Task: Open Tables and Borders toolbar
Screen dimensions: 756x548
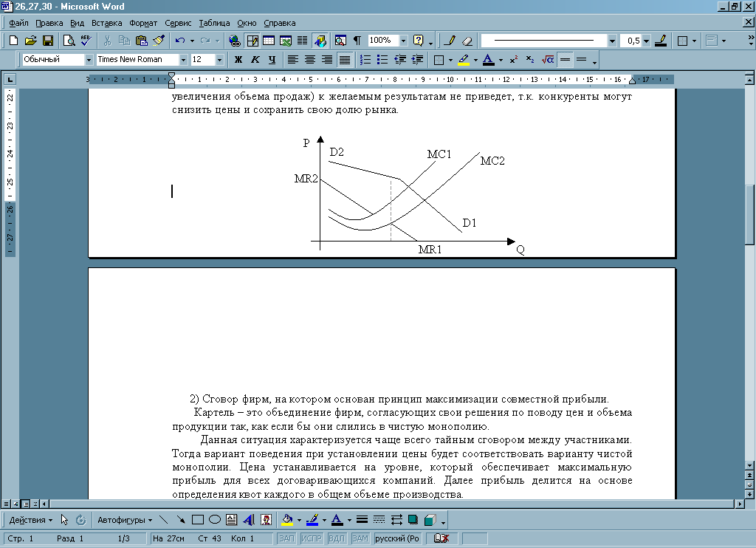Action: point(252,41)
